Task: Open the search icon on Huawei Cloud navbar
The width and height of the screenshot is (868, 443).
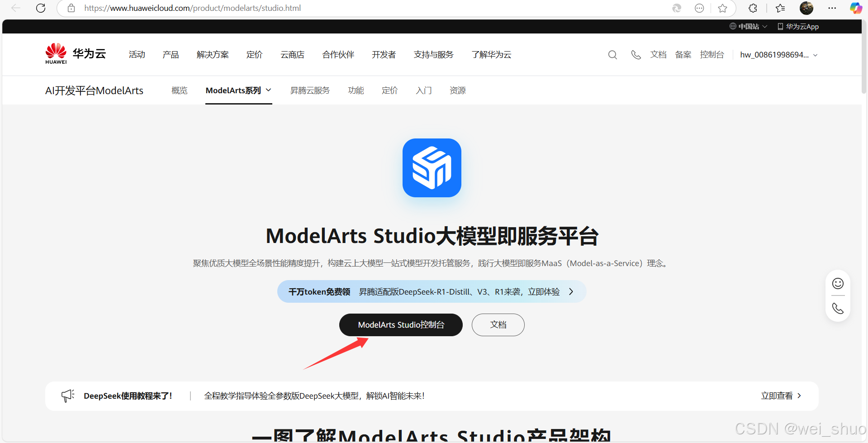Action: click(x=612, y=54)
